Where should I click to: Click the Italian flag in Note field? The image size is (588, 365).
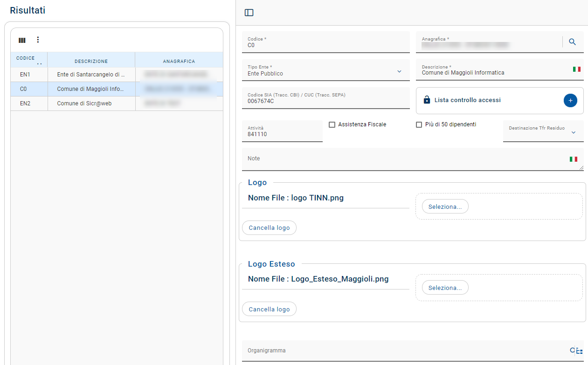tap(574, 159)
